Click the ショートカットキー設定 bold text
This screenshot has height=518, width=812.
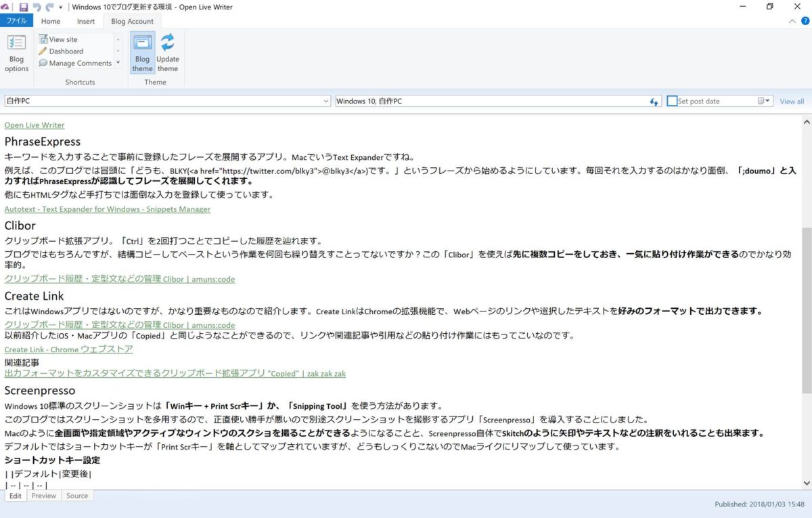tap(52, 460)
